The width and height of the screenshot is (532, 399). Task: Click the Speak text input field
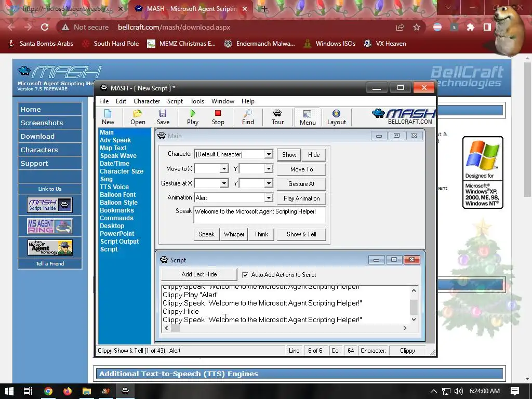click(x=260, y=215)
